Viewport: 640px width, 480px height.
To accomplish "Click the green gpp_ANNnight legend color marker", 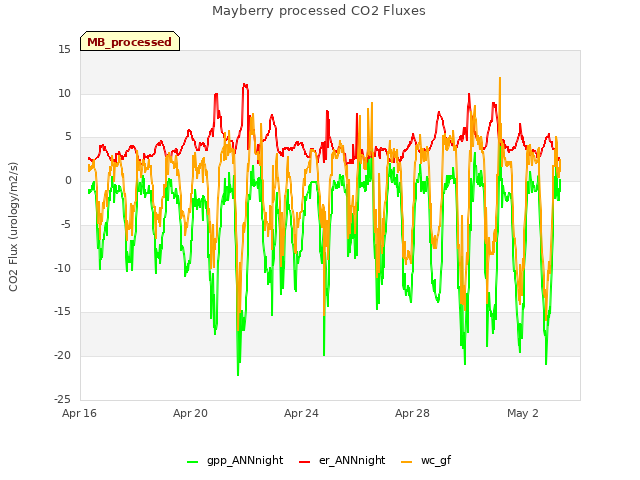I will coord(192,461).
